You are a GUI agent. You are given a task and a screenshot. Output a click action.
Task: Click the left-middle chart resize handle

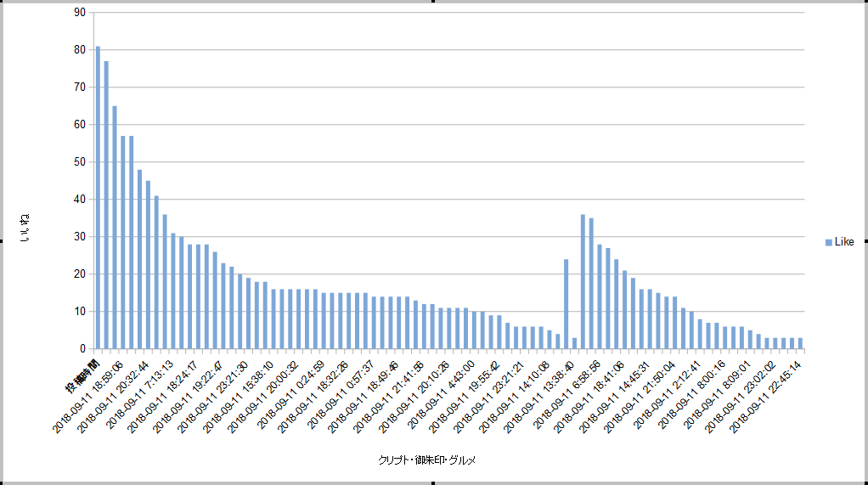click(x=2, y=242)
